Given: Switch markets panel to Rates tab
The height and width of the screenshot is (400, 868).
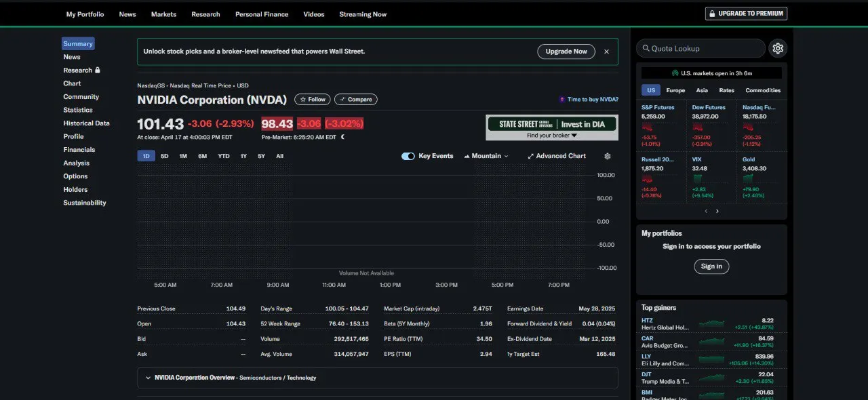Looking at the screenshot, I should click(x=727, y=90).
